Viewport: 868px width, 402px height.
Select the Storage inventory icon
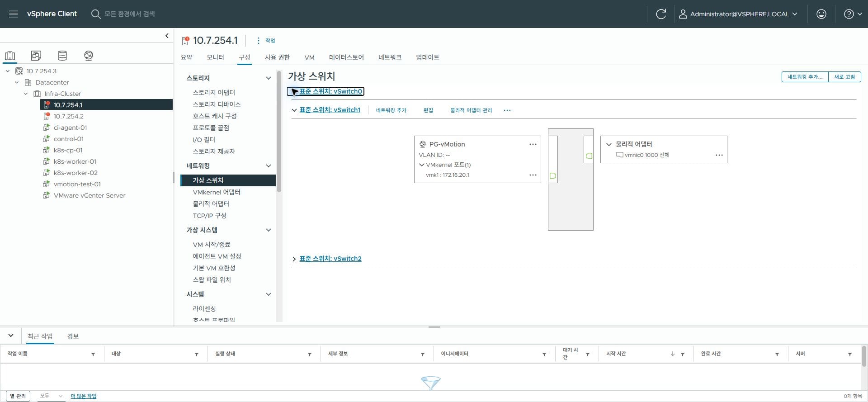pyautogui.click(x=62, y=56)
